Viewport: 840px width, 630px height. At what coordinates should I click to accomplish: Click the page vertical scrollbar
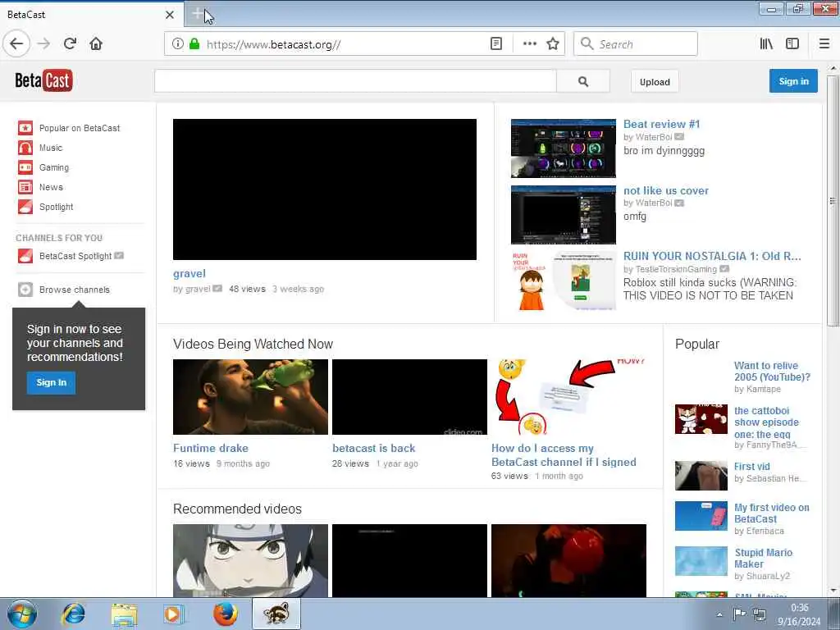point(833,201)
